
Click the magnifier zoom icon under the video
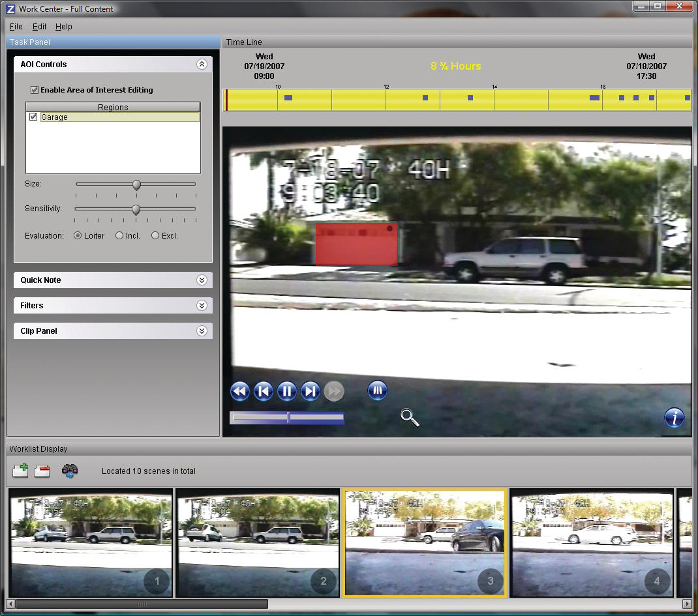pyautogui.click(x=410, y=417)
